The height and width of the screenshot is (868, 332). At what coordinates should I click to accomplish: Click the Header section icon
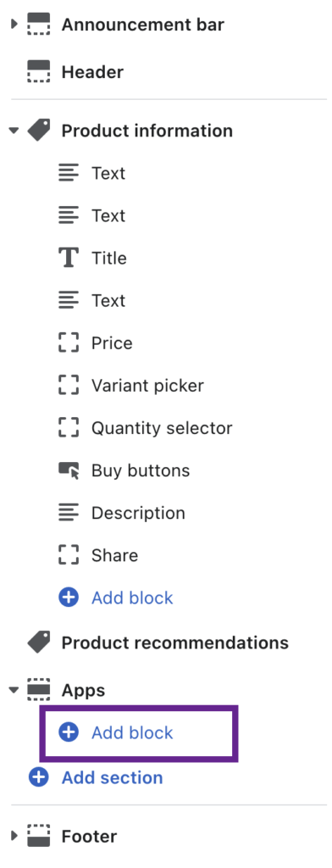38,72
